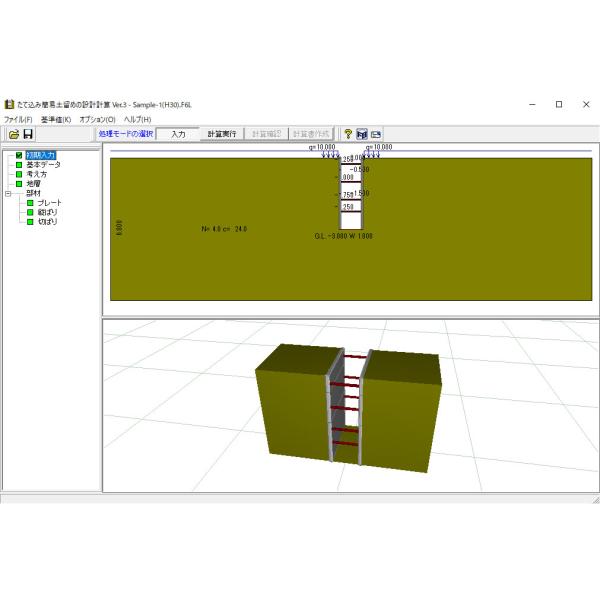Select the プレート tree item
600x600 pixels.
pos(49,203)
